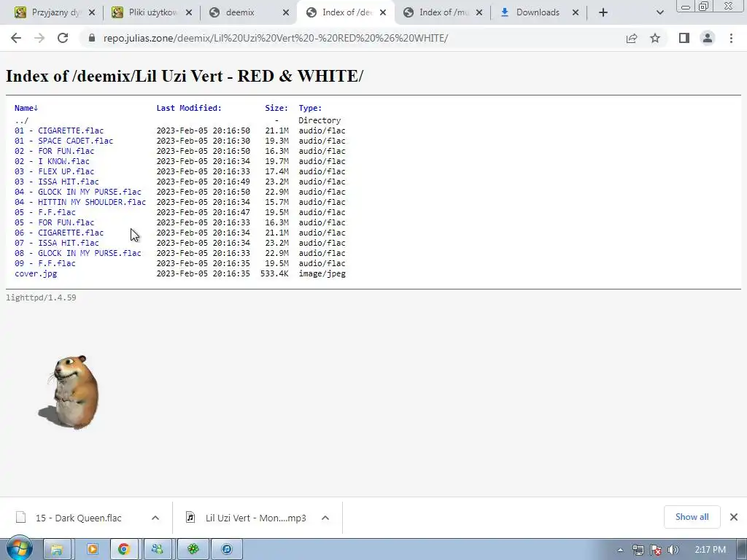747x560 pixels.
Task: Expand options for Dark Queen.flac download
Action: tap(155, 518)
